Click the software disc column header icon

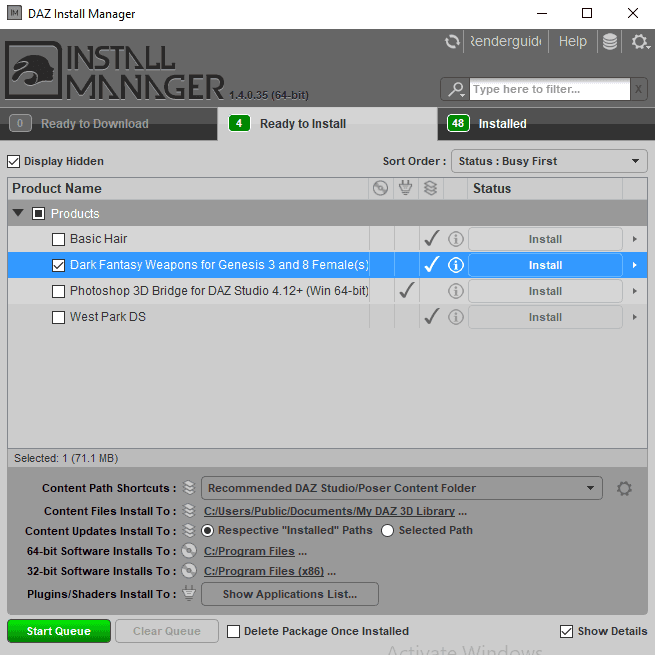380,188
